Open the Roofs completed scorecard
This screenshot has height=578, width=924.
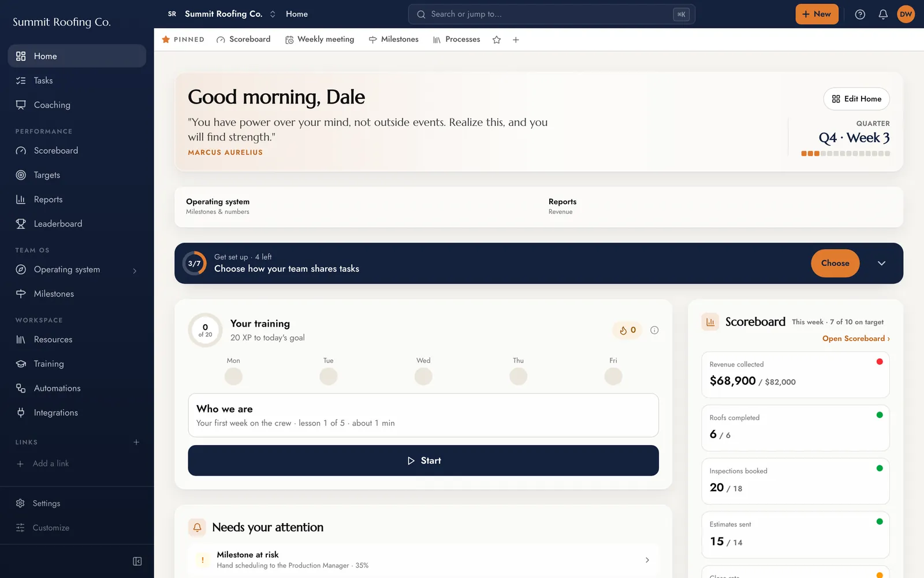pos(795,428)
